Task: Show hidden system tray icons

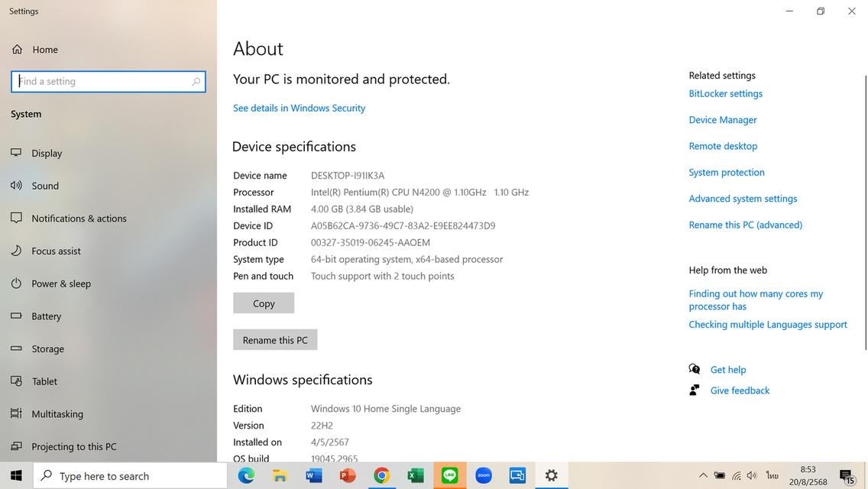Action: coord(703,476)
